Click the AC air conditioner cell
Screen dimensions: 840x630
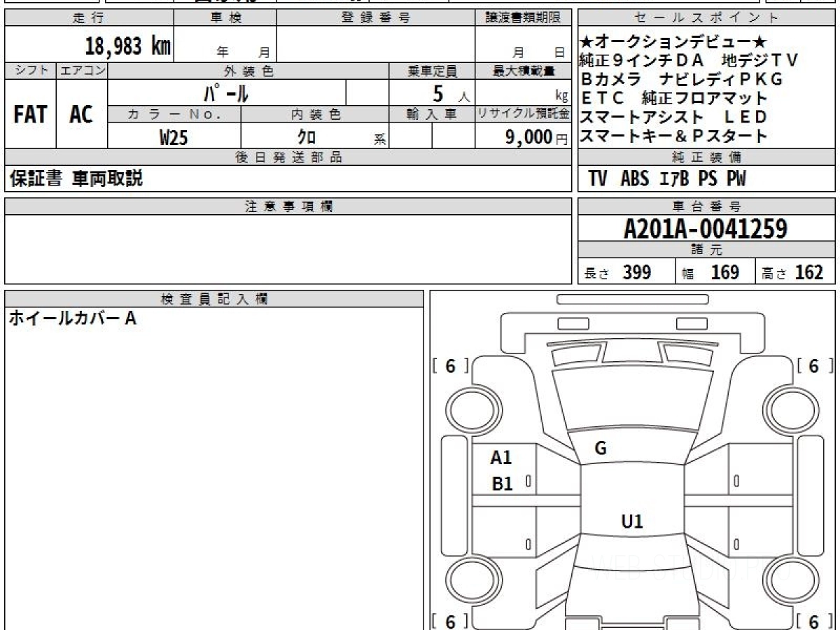(81, 115)
